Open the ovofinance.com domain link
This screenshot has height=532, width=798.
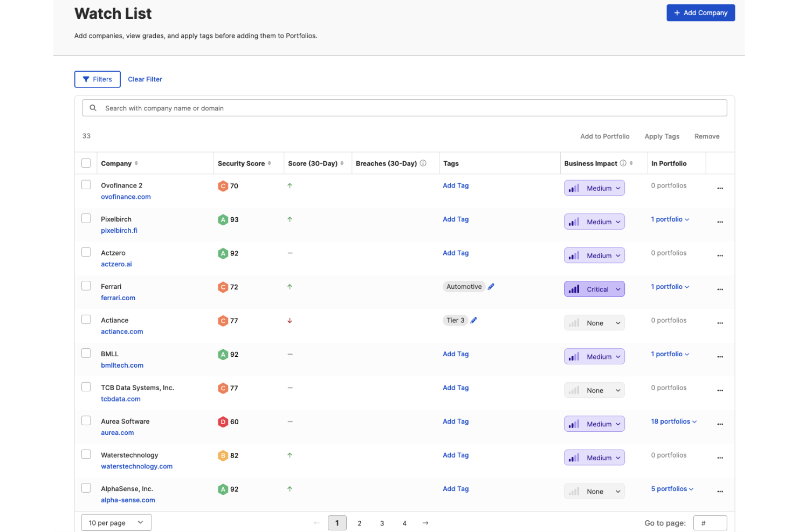126,197
